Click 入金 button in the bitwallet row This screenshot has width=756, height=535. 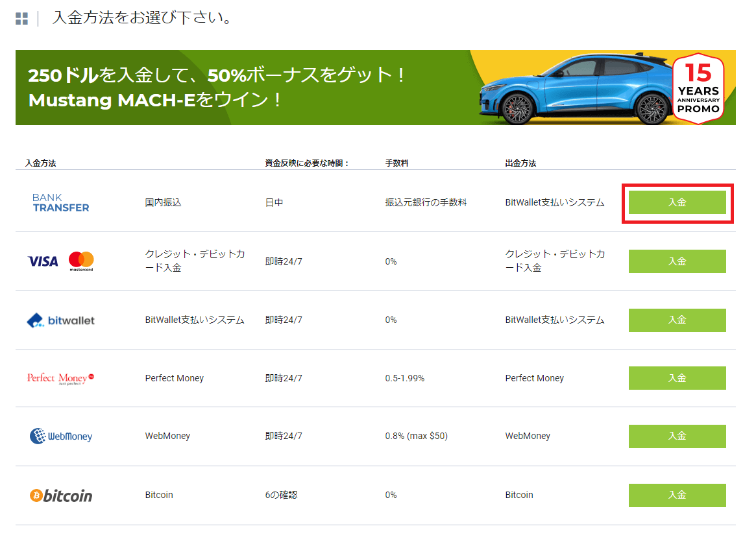[677, 320]
